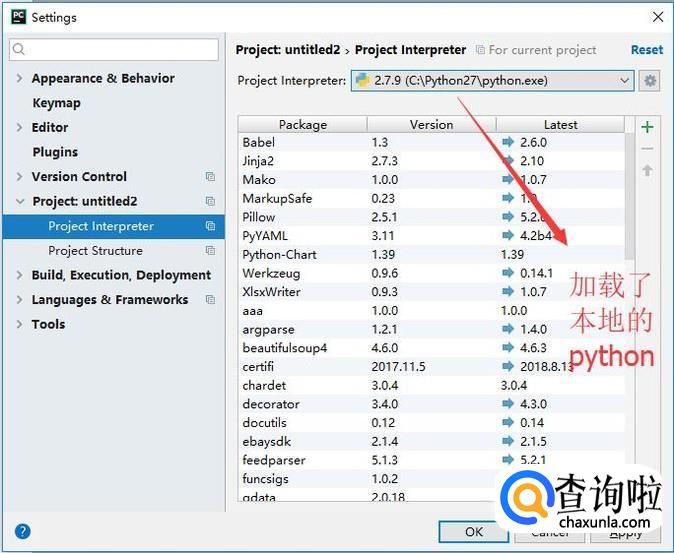Screen dimensions: 674x553
Task: Click the minus uninstall package icon
Action: tap(647, 149)
